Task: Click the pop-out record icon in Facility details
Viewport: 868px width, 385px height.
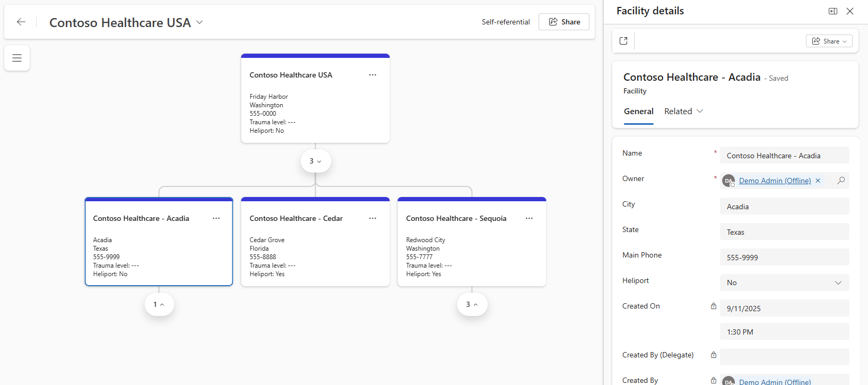Action: (623, 41)
